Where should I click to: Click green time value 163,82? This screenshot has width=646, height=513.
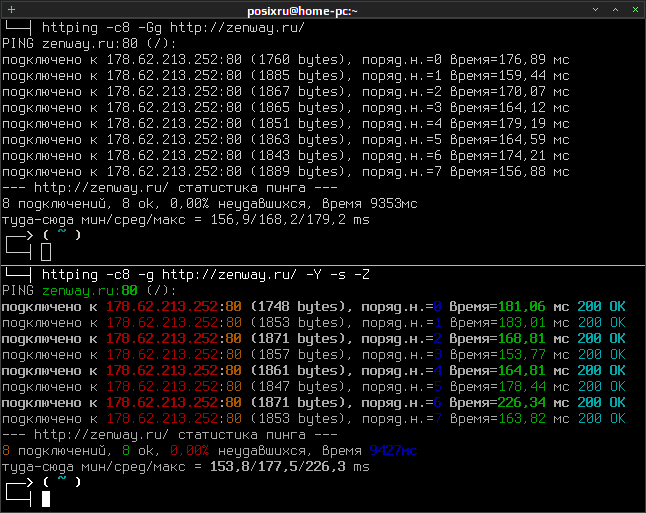[x=522, y=419]
